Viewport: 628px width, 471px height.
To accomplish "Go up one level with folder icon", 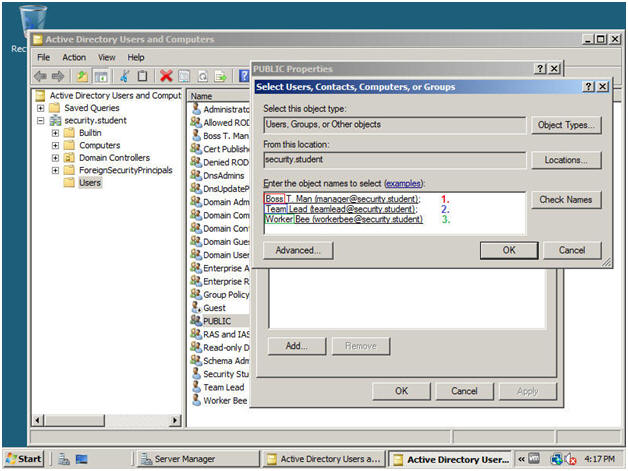I will [x=82, y=76].
